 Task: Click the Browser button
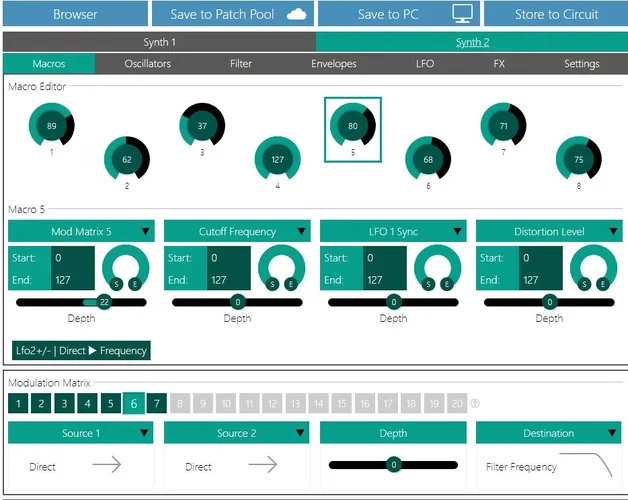coord(75,14)
